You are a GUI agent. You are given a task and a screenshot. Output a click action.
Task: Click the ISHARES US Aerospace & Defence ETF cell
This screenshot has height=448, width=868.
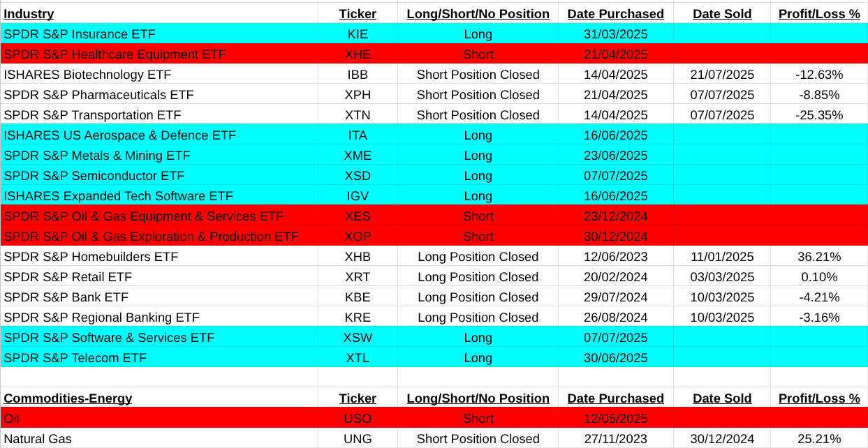pyautogui.click(x=120, y=135)
